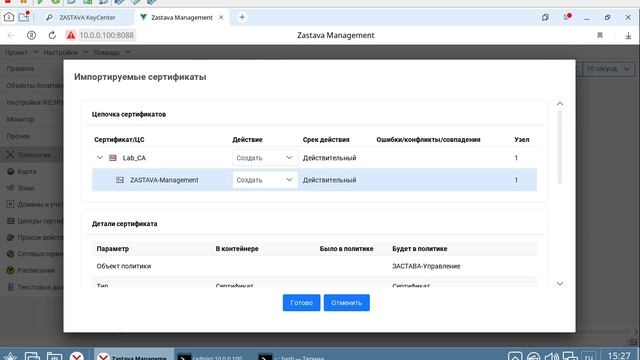640x360 pixels.
Task: Open the Проект menu in background page
Action: pyautogui.click(x=21, y=52)
